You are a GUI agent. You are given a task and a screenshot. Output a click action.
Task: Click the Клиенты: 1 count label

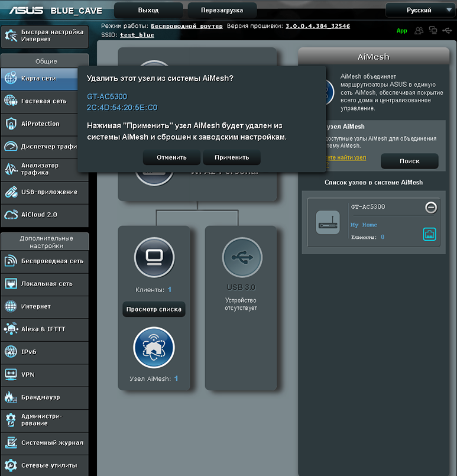pyautogui.click(x=153, y=290)
